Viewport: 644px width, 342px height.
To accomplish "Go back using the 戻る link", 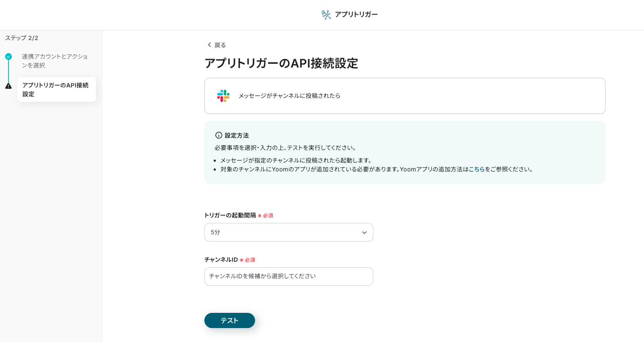I will click(220, 45).
